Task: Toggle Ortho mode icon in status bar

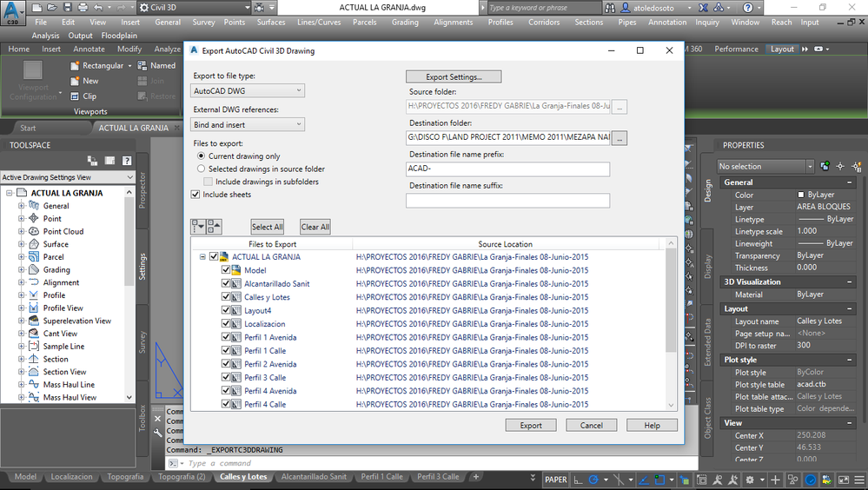Action: tap(578, 480)
